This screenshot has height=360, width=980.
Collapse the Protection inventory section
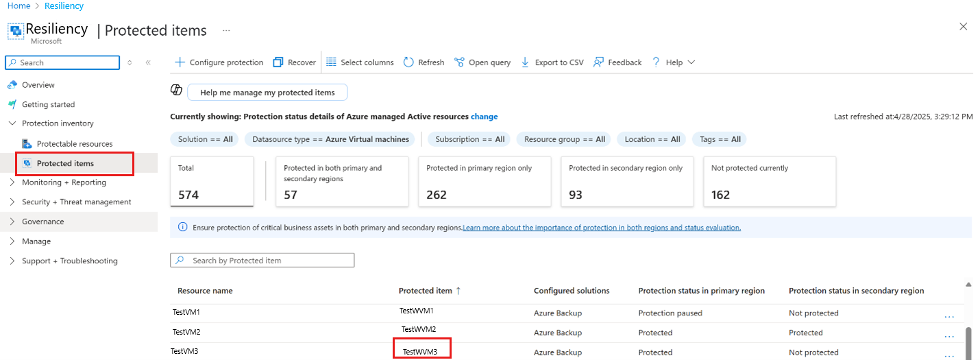(x=12, y=123)
